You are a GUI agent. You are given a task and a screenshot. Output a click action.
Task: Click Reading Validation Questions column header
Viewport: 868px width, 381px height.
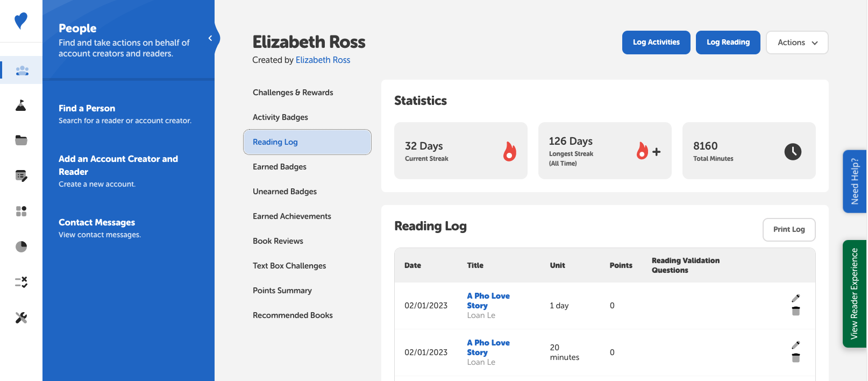pos(686,265)
